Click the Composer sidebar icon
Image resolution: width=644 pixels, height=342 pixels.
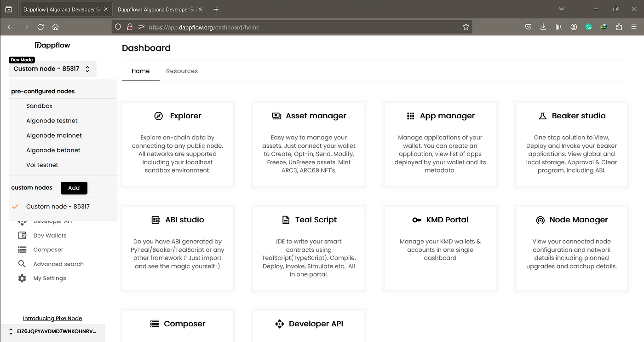point(22,250)
